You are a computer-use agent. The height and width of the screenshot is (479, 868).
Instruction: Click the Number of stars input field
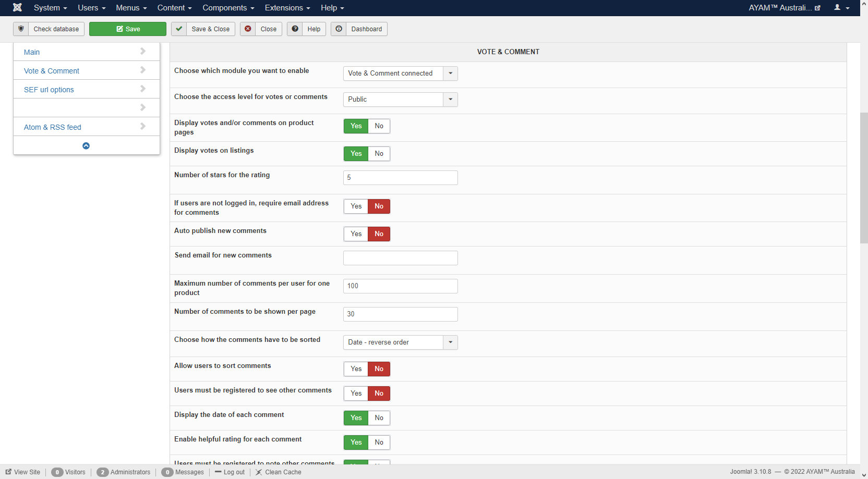(x=401, y=178)
